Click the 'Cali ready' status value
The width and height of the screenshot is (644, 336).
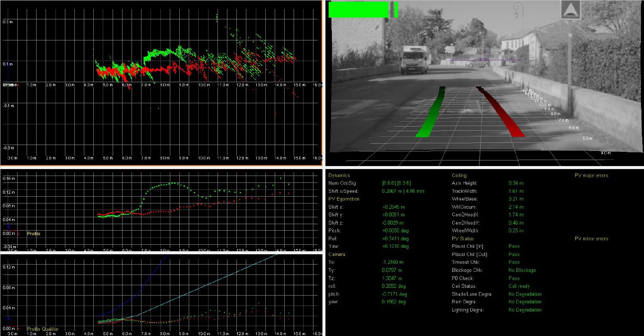[x=519, y=286]
